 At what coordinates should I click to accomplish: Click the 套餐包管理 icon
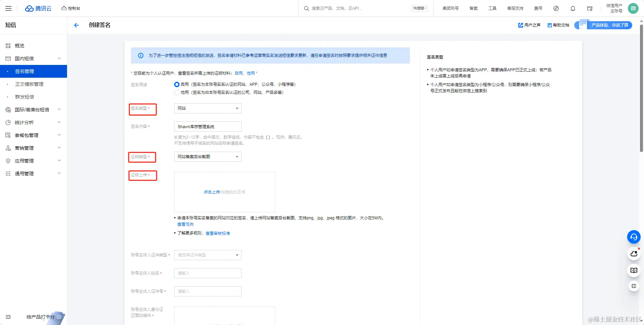(x=8, y=135)
